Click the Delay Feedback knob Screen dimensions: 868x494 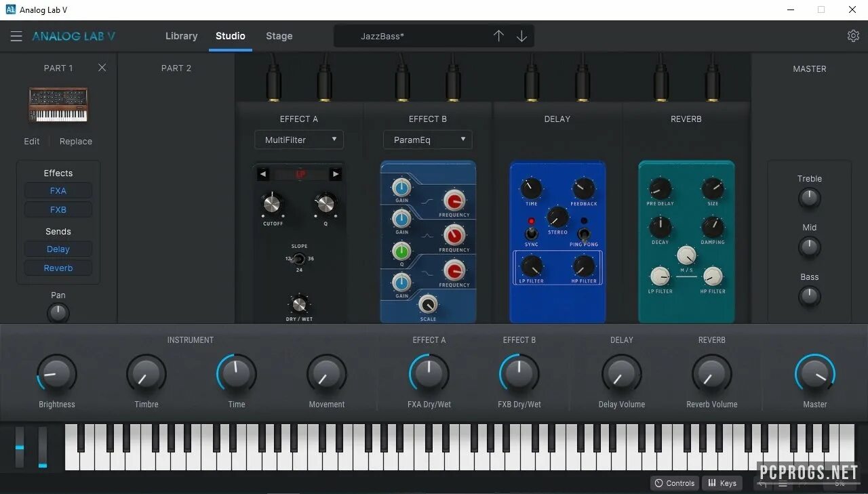(x=583, y=188)
